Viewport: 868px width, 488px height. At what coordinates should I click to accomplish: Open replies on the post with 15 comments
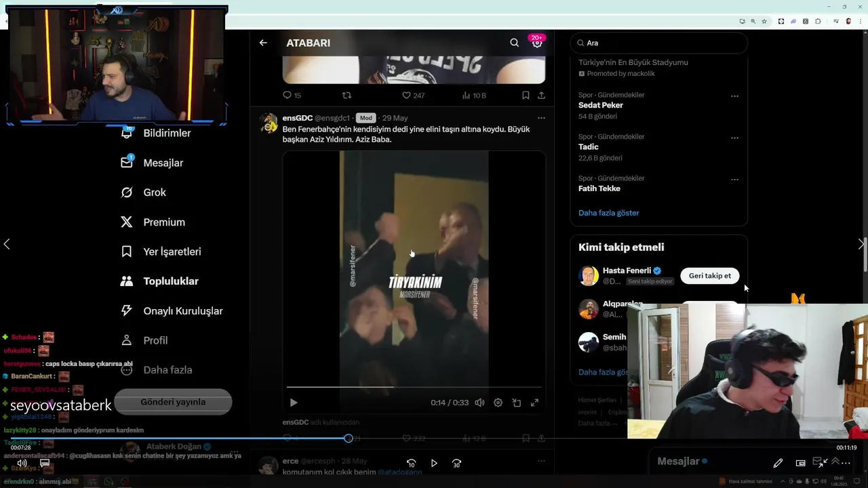click(x=292, y=96)
